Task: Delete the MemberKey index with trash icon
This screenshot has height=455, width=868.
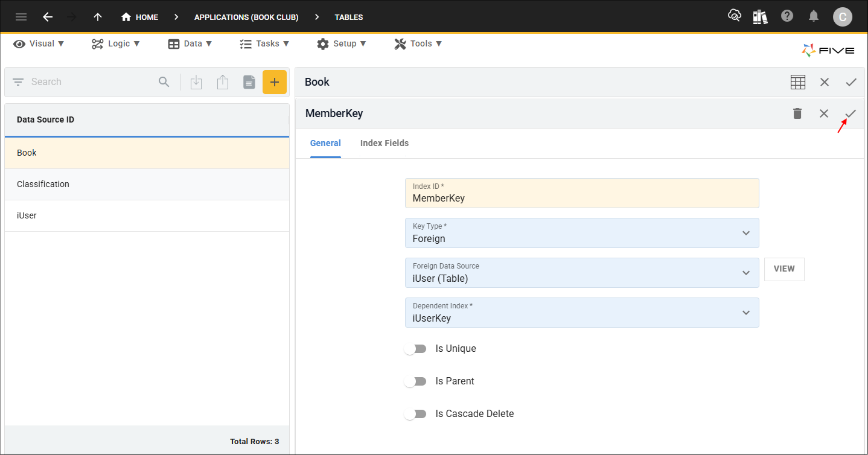Action: click(797, 113)
